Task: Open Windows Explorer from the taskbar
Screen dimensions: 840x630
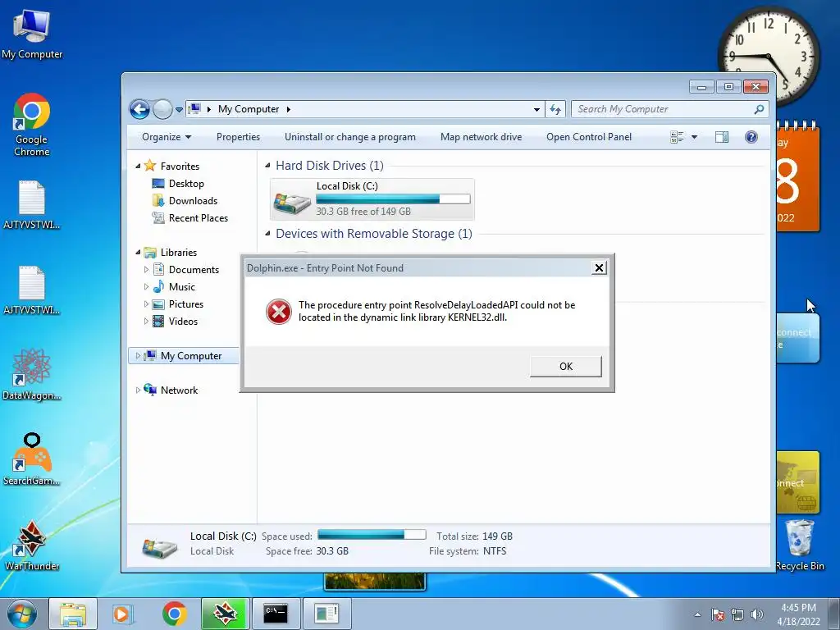Action: pos(73,614)
